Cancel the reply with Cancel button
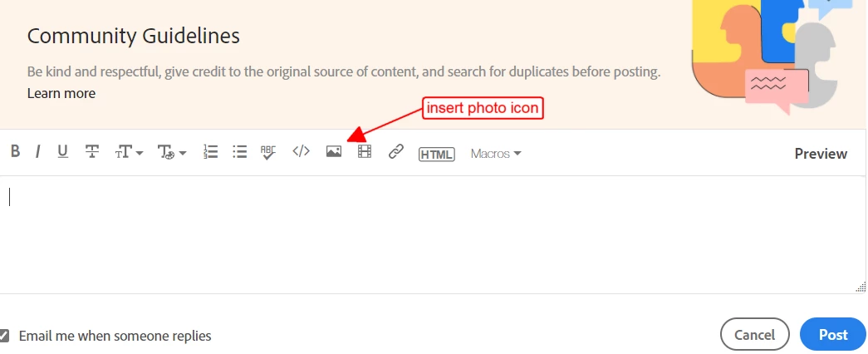The height and width of the screenshot is (354, 868). click(754, 335)
